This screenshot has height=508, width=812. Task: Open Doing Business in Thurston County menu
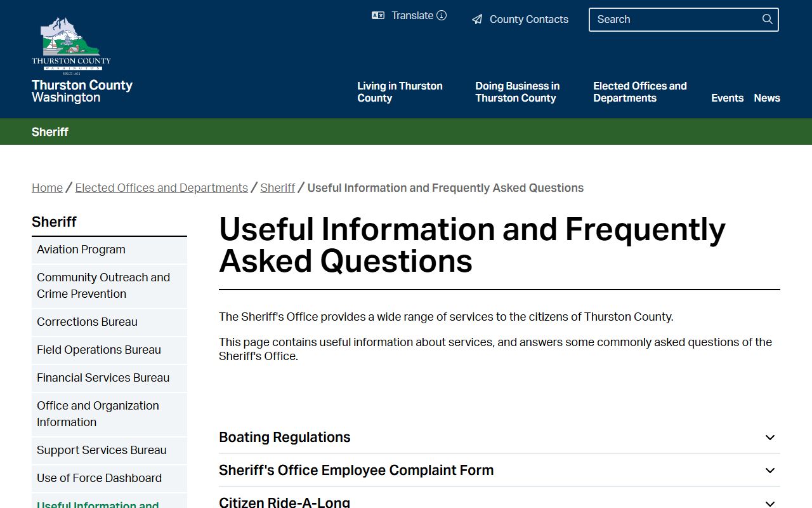[518, 92]
